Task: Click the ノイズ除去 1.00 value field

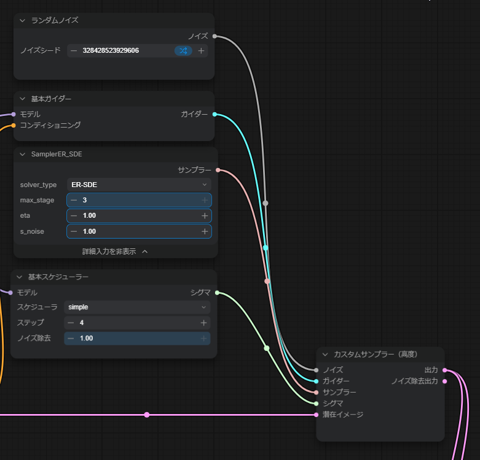Action: point(137,338)
